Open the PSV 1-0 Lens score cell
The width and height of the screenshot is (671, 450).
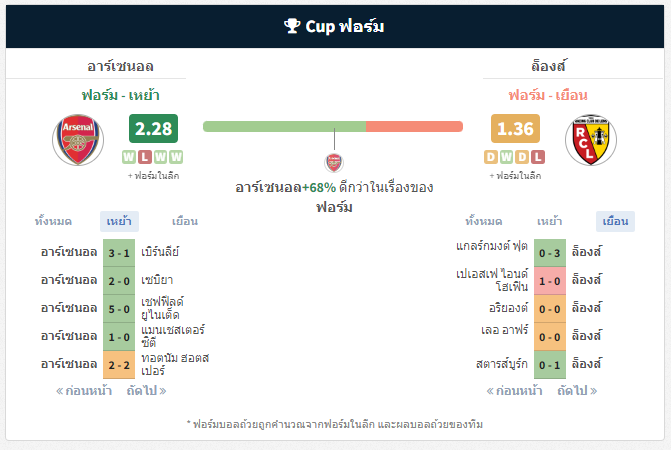(550, 281)
